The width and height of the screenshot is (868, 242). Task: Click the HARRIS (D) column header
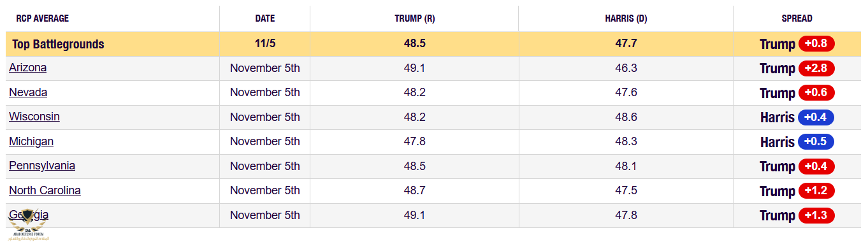pyautogui.click(x=626, y=18)
